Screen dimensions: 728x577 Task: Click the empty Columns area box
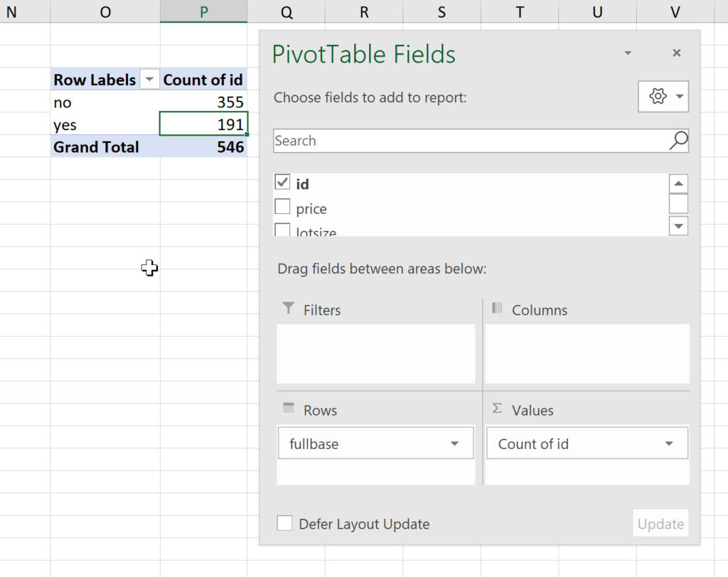click(587, 353)
